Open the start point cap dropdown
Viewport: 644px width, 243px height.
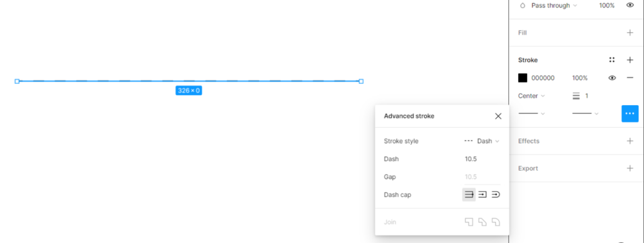point(531,113)
